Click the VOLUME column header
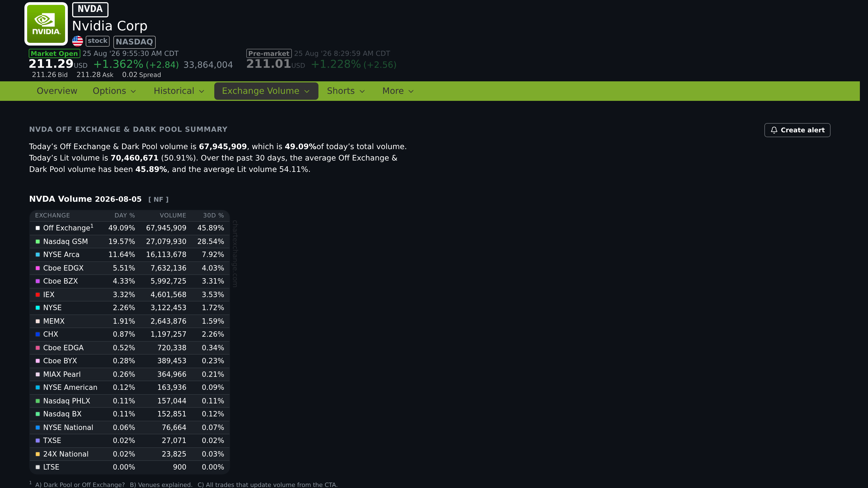The width and height of the screenshot is (868, 488). coord(173,216)
